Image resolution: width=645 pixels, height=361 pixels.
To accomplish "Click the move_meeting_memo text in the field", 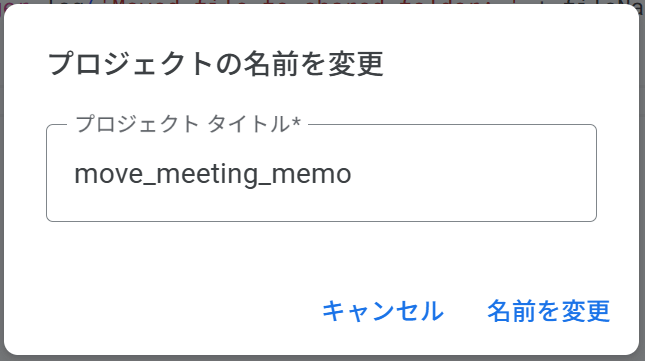I will click(x=213, y=174).
